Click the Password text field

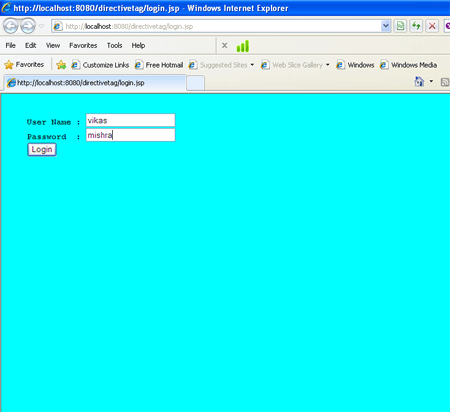130,135
